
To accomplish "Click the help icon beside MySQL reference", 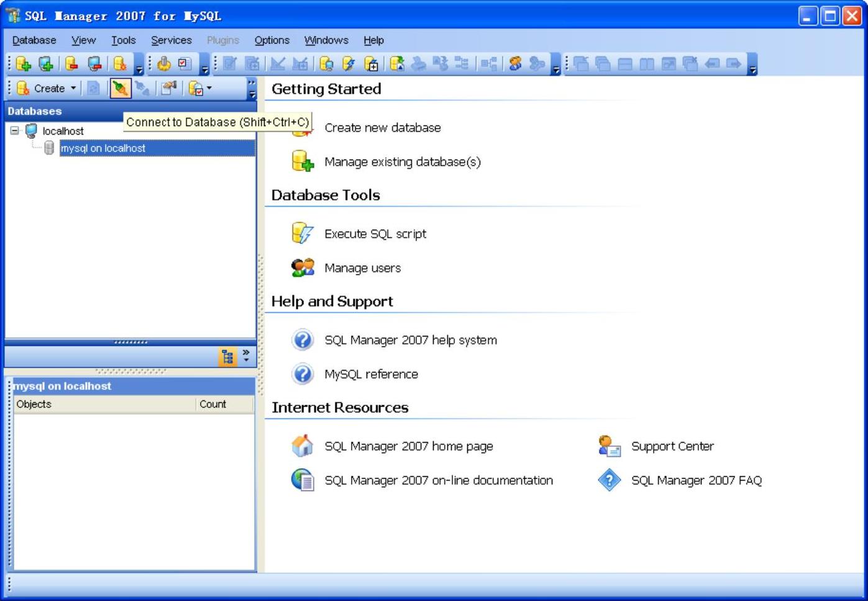I will pos(303,374).
